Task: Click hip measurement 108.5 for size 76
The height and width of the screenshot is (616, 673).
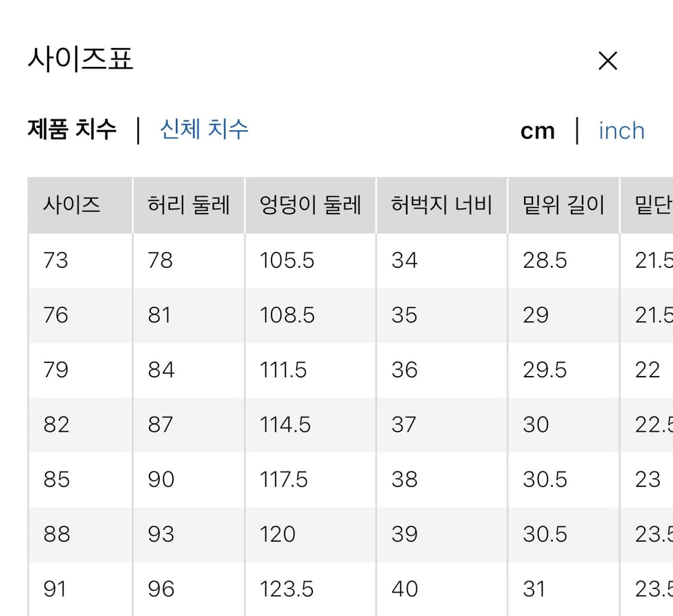Action: coord(286,315)
